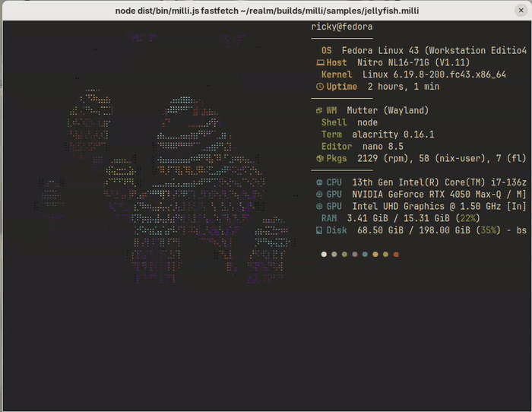Viewport: 532px width, 412px height.
Task: Click the package icon beside Pkgs
Action: click(x=320, y=158)
